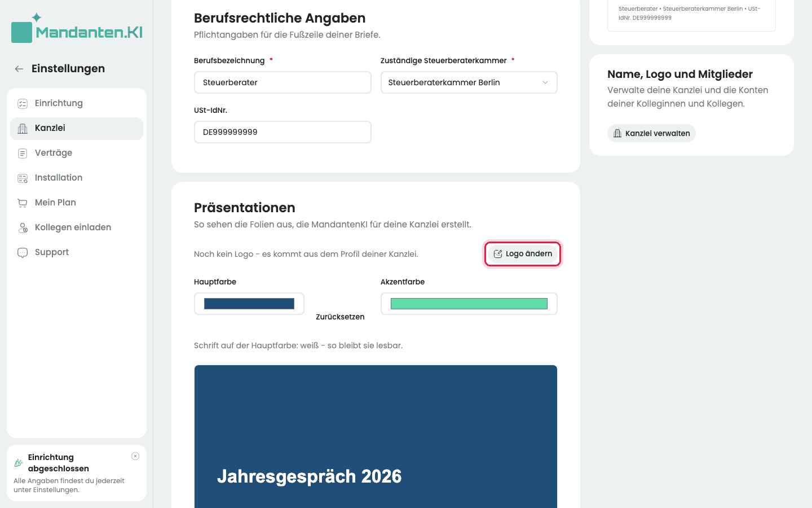Image resolution: width=812 pixels, height=508 pixels.
Task: Open the Kollegen einladen page
Action: pyautogui.click(x=77, y=227)
